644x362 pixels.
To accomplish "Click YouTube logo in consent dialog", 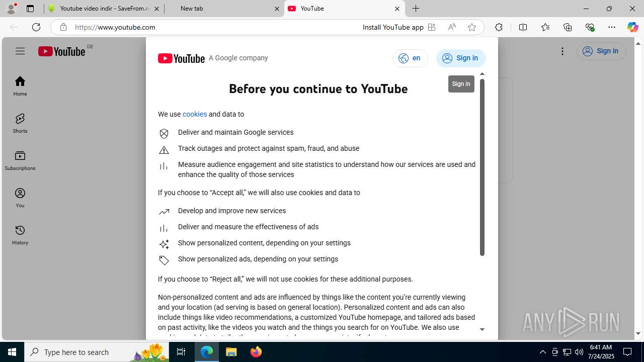I will point(181,58).
